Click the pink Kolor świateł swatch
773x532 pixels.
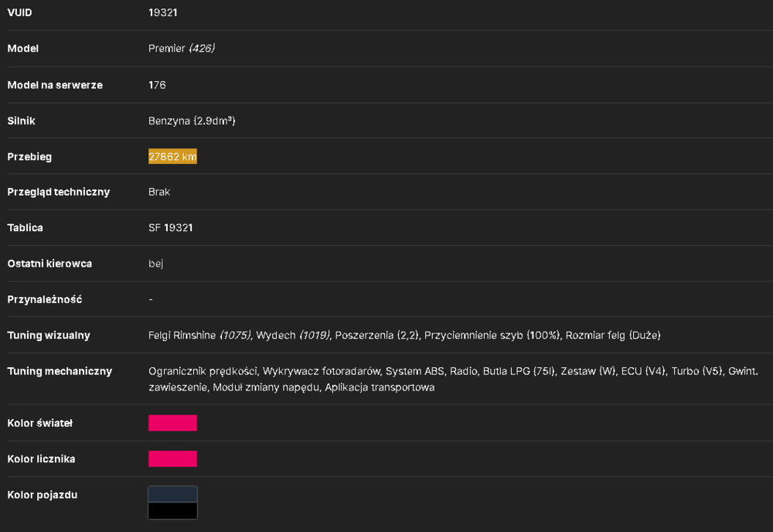pos(172,423)
